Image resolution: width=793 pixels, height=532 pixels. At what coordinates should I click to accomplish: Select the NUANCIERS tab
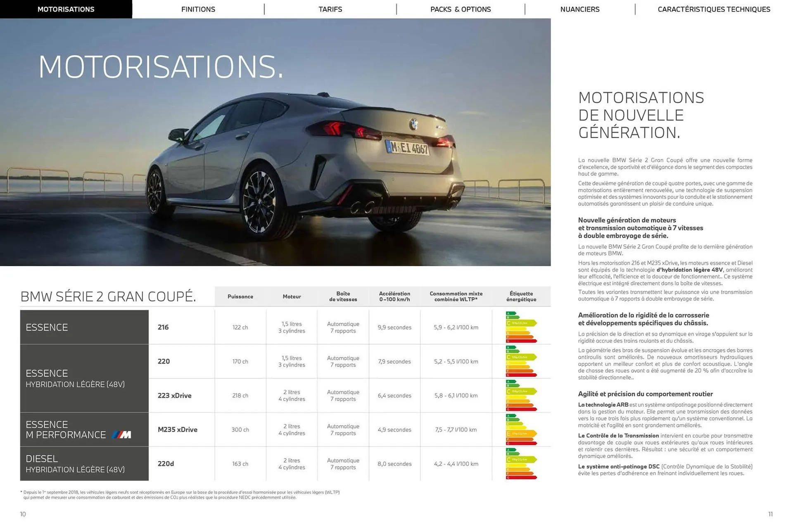pyautogui.click(x=580, y=9)
